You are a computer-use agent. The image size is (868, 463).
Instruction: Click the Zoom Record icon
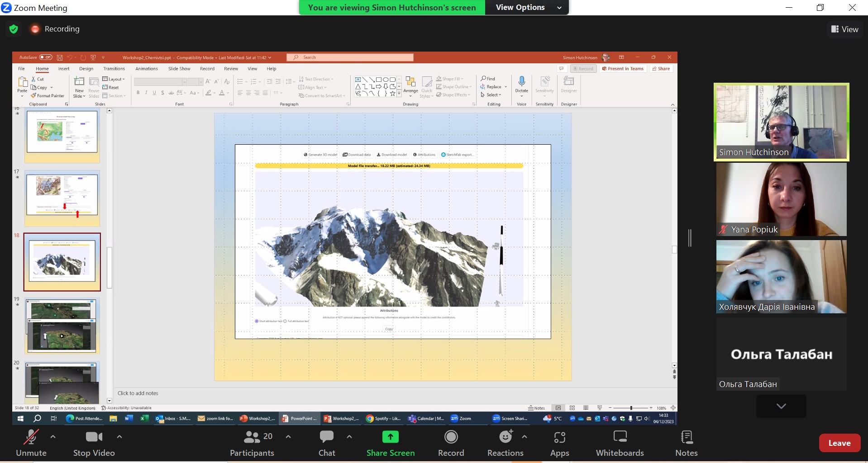(451, 437)
